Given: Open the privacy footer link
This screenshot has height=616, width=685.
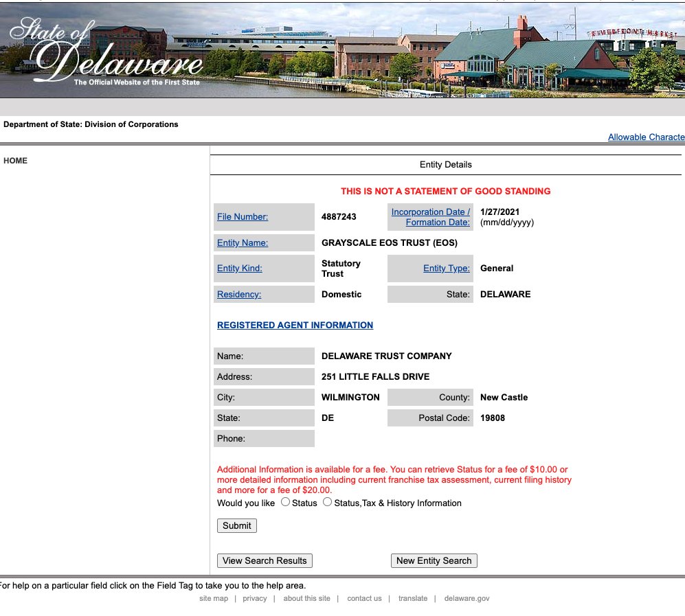Looking at the screenshot, I should click(x=255, y=599).
